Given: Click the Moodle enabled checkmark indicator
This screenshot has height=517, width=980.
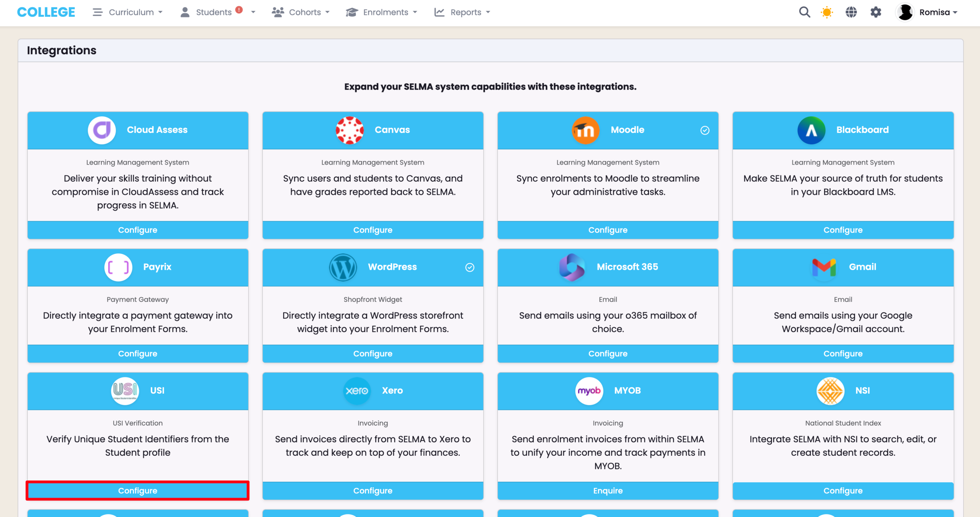Looking at the screenshot, I should coord(705,130).
